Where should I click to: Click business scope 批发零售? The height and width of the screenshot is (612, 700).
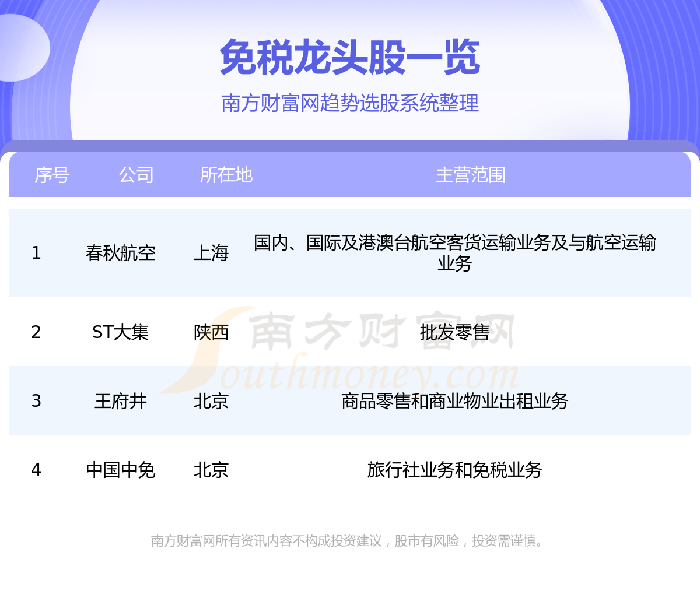(455, 332)
